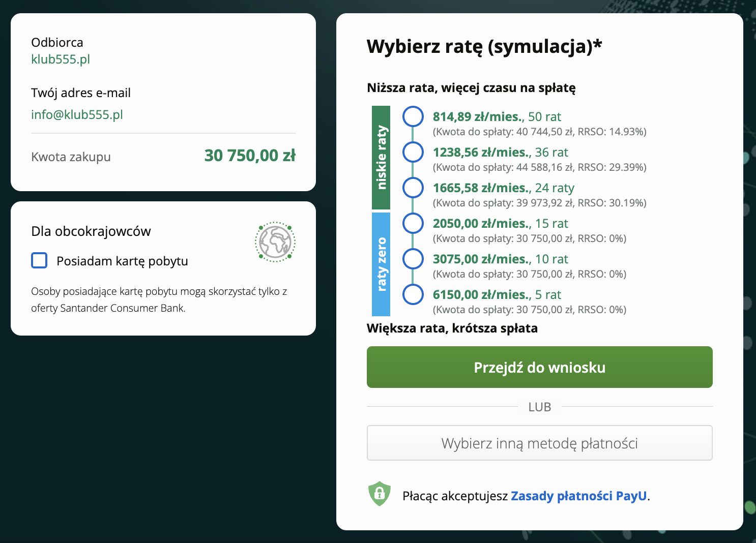Click the 6150,00 zł/mies. rate label
The image size is (756, 543).
point(481,294)
